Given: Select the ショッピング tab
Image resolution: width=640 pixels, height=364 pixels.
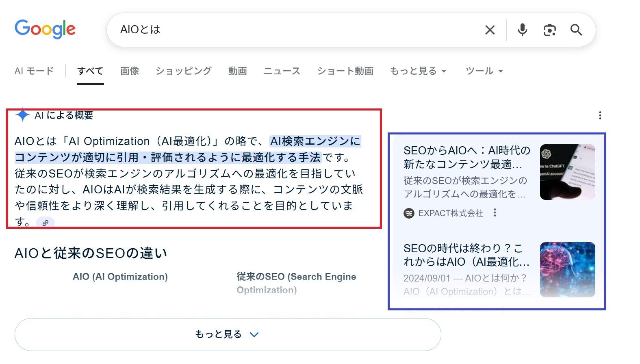Looking at the screenshot, I should (184, 71).
